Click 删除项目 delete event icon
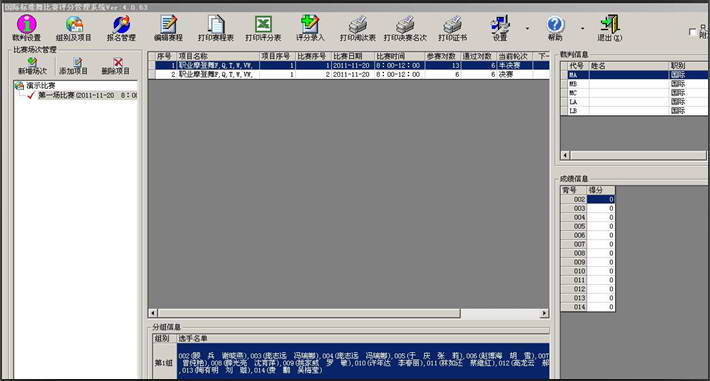This screenshot has height=381, width=710. (115, 66)
